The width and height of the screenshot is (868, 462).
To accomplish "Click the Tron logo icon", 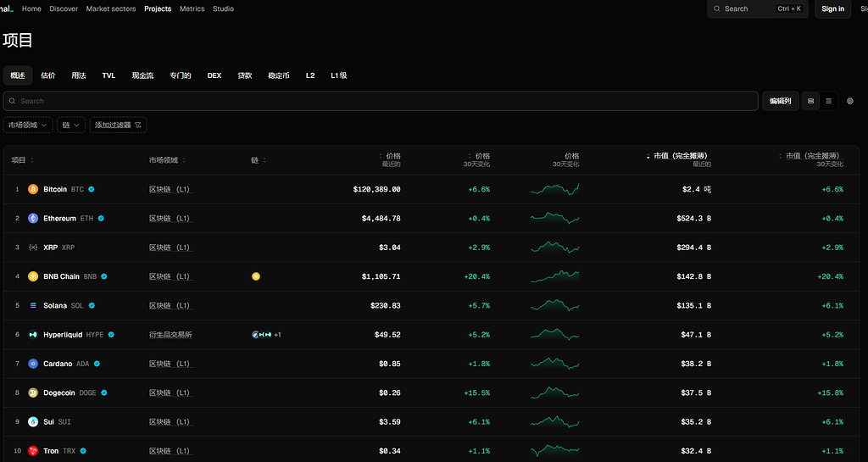I will pyautogui.click(x=33, y=451).
